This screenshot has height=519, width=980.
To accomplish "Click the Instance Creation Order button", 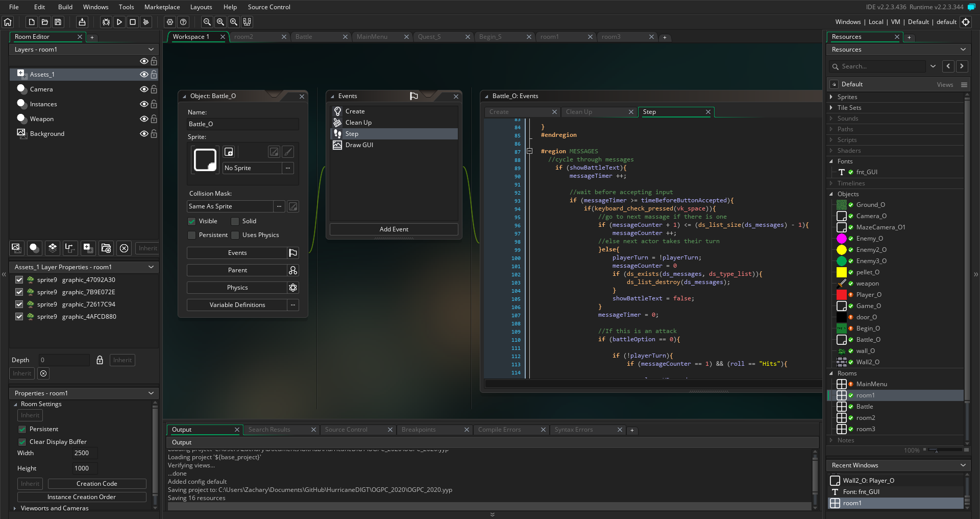I will (82, 497).
